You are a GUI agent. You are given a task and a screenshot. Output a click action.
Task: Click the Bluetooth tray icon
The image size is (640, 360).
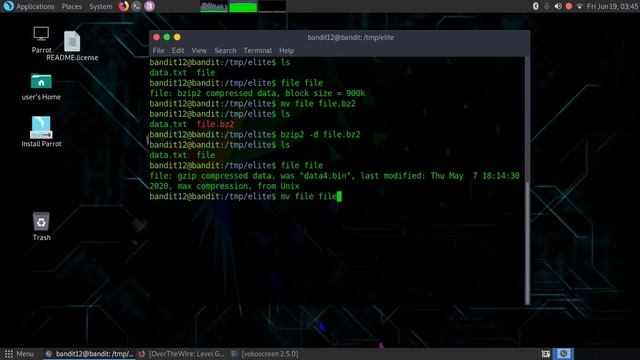coord(536,7)
